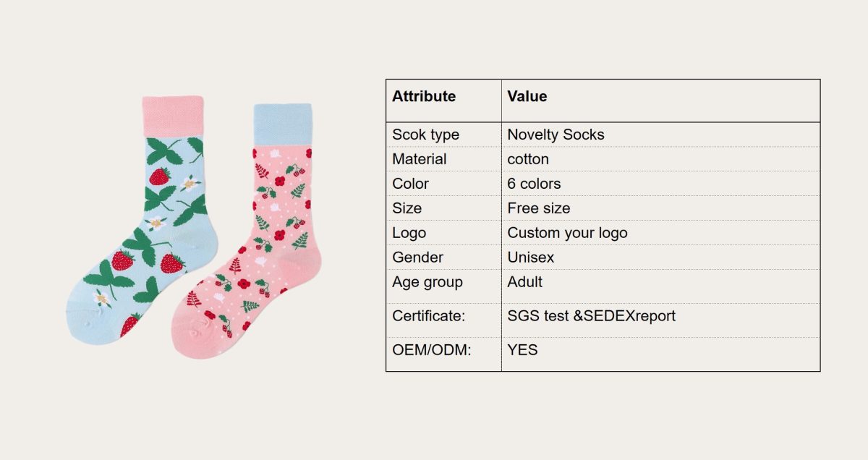Click the 'YES' value cell
The width and height of the screenshot is (868, 460).
pos(523,351)
